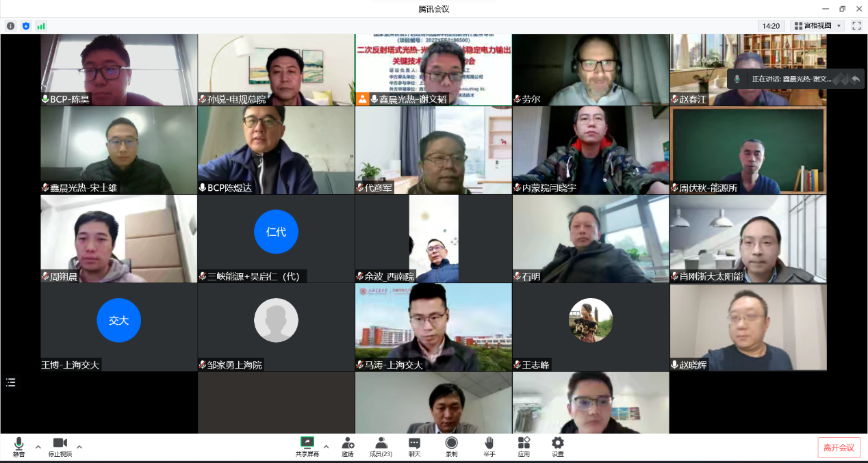The height and width of the screenshot is (463, 868).
Task: Select 肖刚浙大太阳能 video tile
Action: [x=748, y=239]
